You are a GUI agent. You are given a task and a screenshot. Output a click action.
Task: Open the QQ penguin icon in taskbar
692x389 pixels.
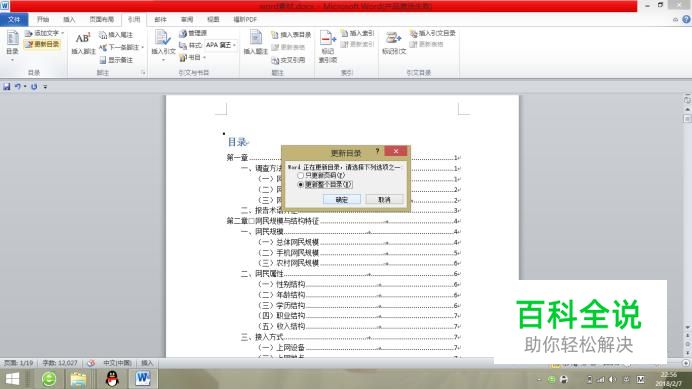[x=112, y=379]
